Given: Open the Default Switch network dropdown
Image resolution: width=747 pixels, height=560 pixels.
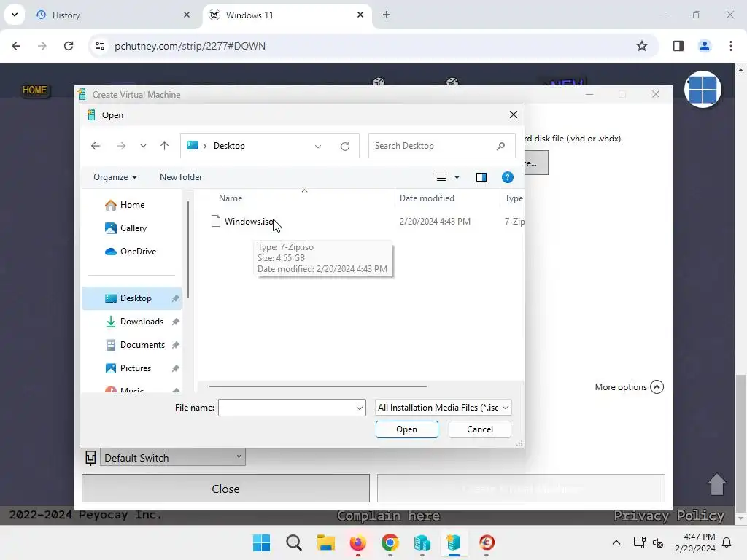Looking at the screenshot, I should pos(172,458).
